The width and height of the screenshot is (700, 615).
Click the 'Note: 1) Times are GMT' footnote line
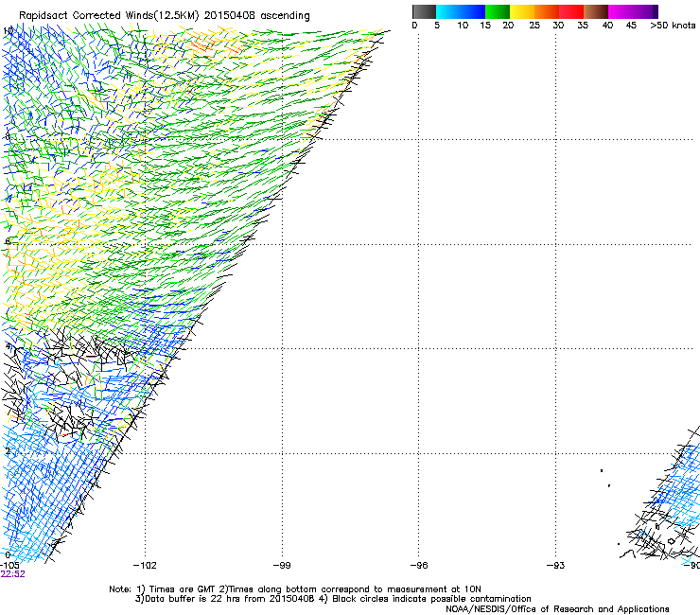pos(295,589)
